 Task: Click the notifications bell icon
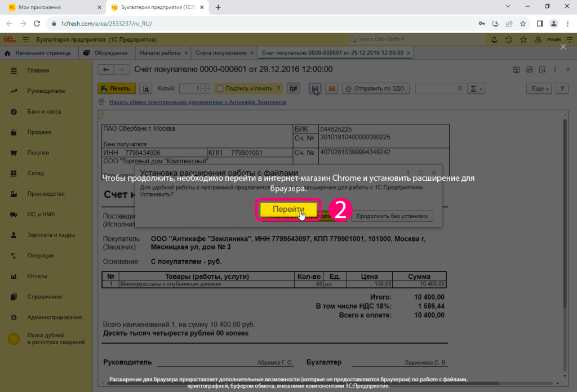tap(494, 39)
